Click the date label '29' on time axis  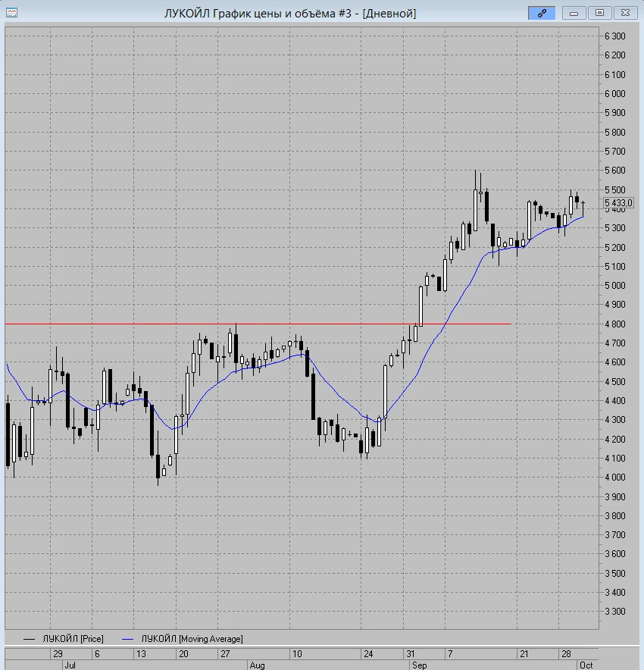pos(58,654)
